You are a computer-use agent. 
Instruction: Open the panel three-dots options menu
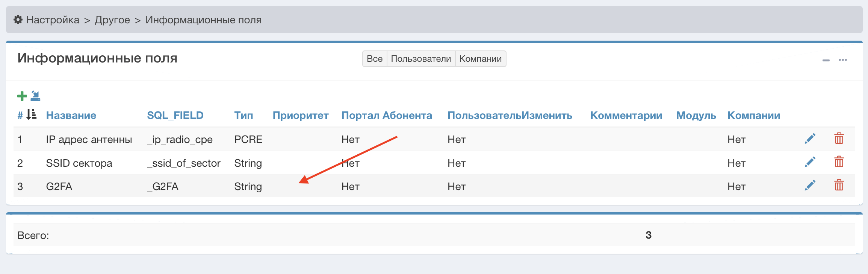point(843,60)
